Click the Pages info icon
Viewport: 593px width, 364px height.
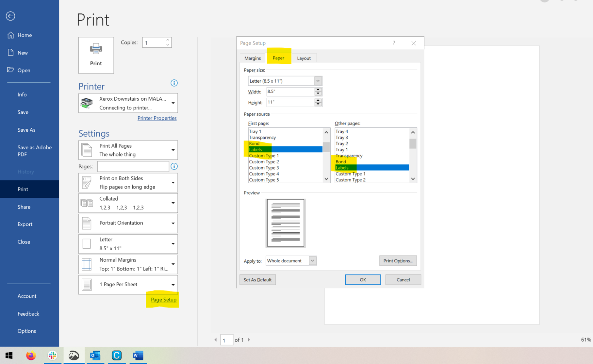pyautogui.click(x=174, y=166)
